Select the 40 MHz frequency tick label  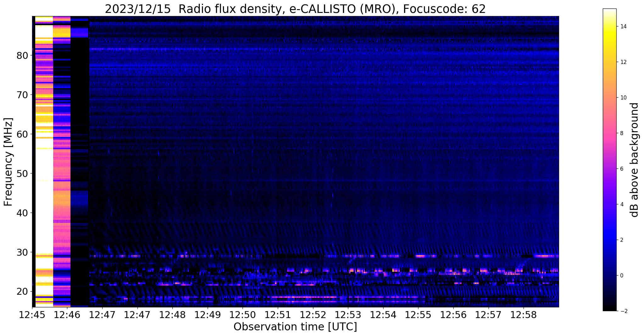[x=22, y=213]
